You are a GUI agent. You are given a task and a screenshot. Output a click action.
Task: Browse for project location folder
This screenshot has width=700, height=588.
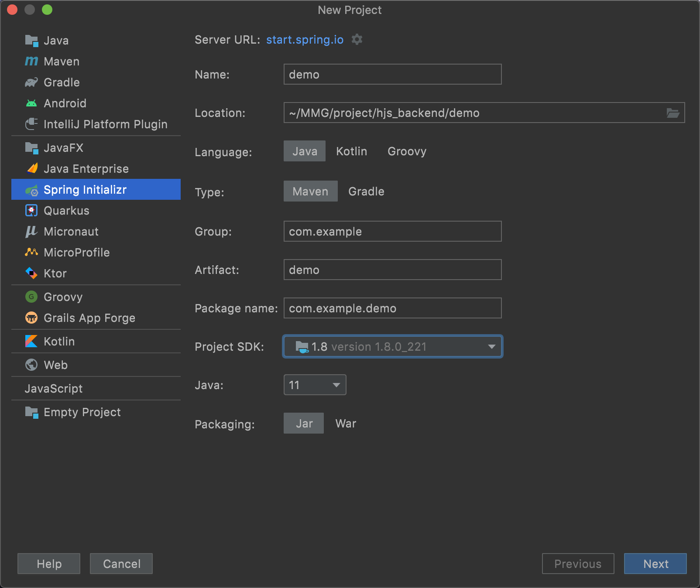673,113
